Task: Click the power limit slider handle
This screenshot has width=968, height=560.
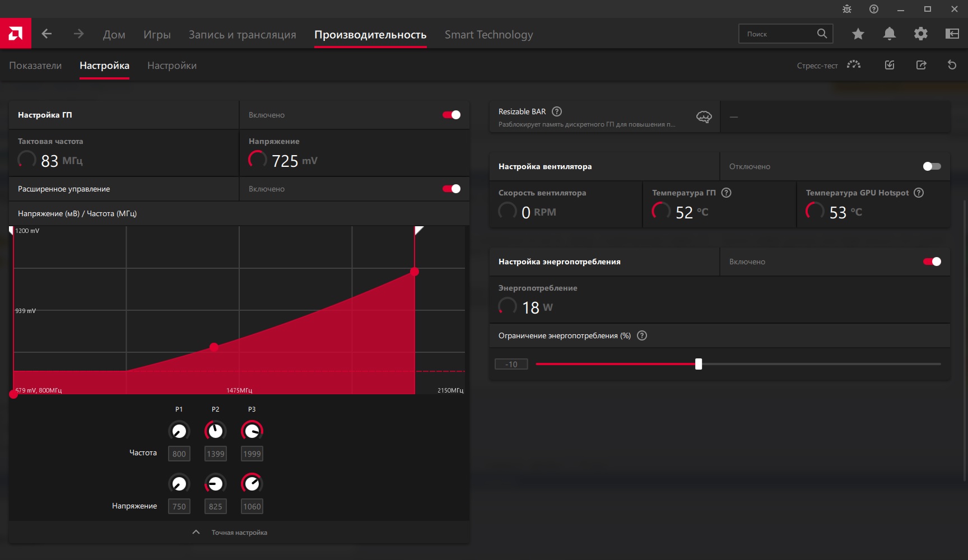Action: (699, 364)
